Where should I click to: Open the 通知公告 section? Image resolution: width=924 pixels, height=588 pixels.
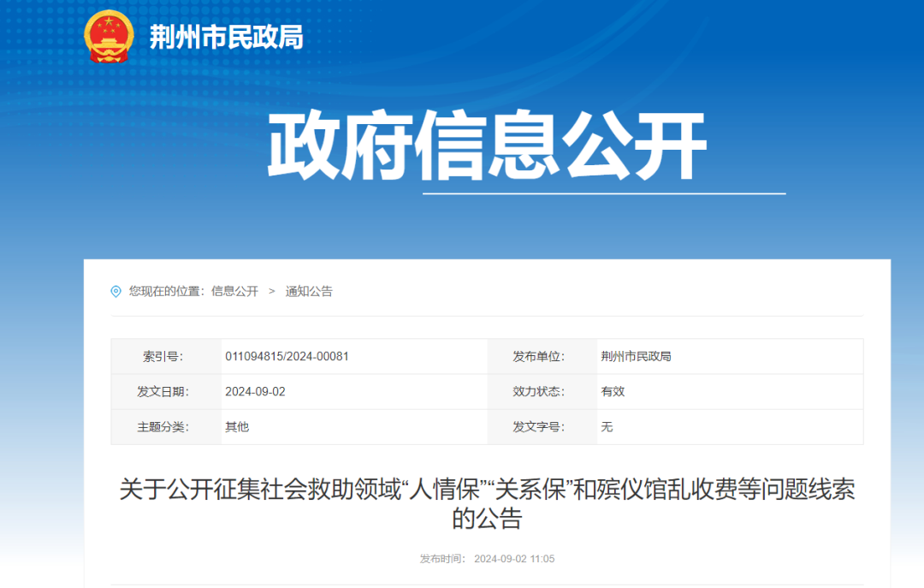(309, 292)
